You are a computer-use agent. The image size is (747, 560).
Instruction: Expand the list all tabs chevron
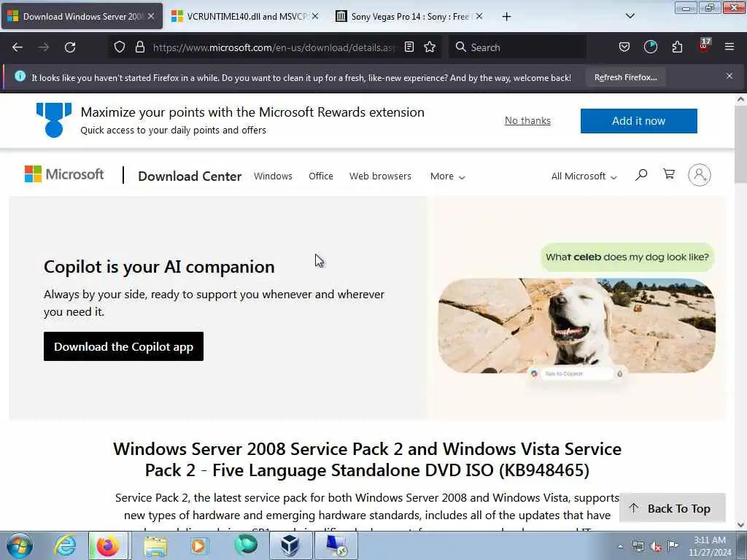tap(630, 16)
